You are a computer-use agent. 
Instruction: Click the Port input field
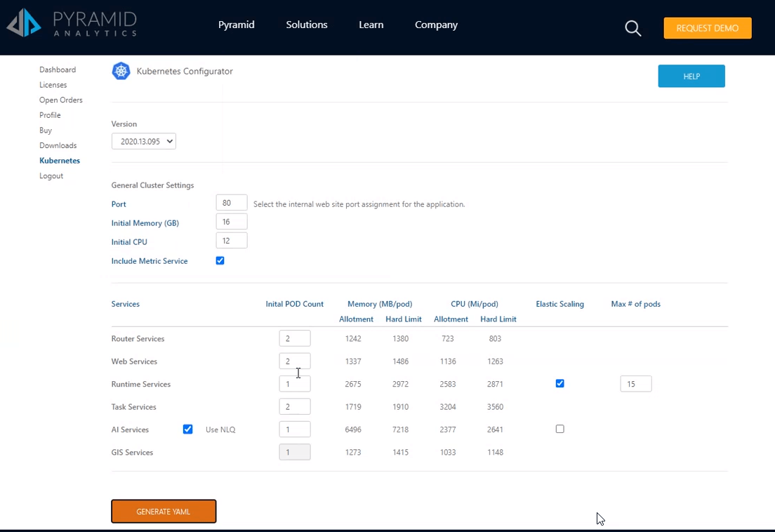coord(232,203)
